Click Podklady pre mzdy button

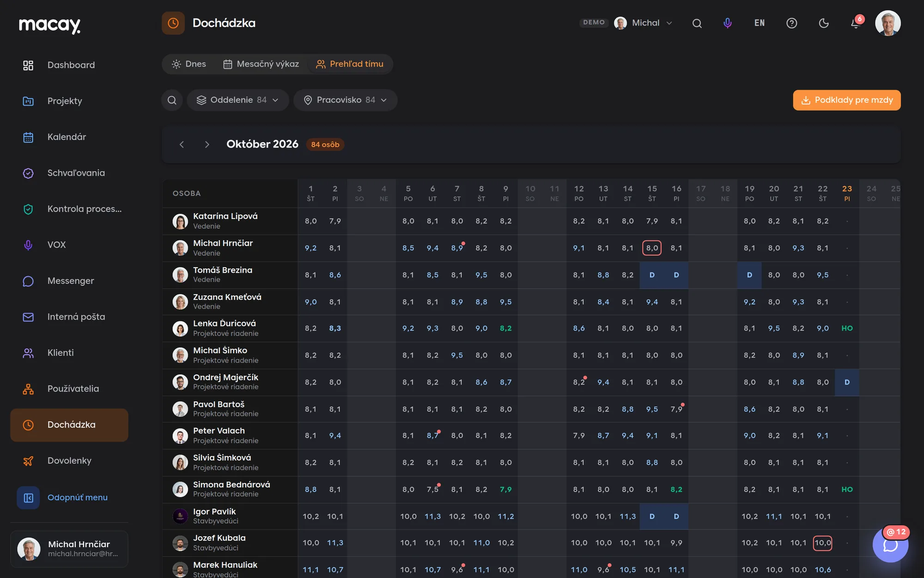click(x=847, y=100)
